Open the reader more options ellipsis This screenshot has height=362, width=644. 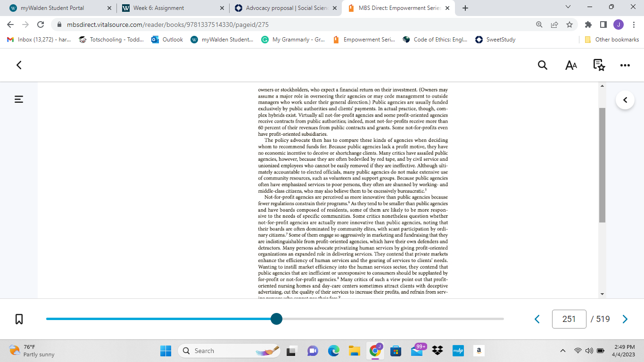tap(625, 66)
